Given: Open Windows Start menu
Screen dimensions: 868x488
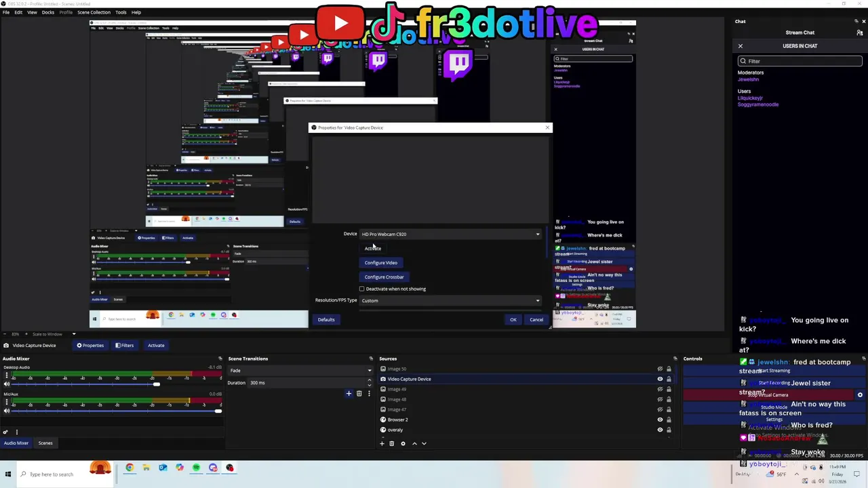Looking at the screenshot, I should click(x=8, y=474).
